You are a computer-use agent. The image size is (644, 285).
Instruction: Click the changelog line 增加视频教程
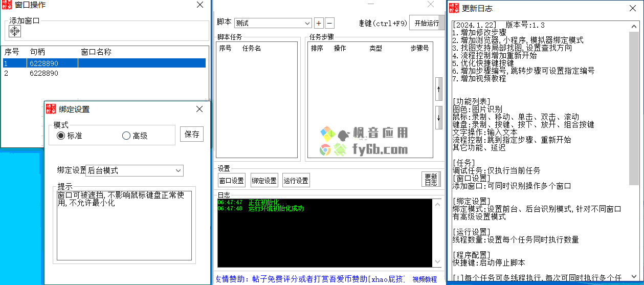coord(479,78)
